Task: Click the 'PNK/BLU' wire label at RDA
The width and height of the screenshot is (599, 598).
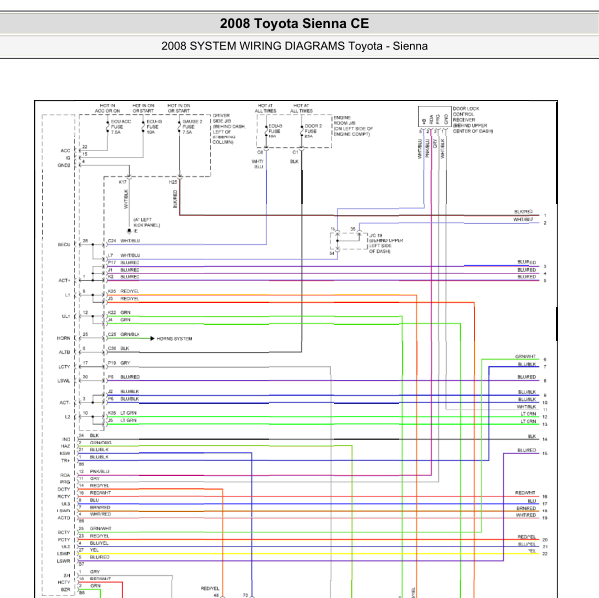Action: pos(100,472)
